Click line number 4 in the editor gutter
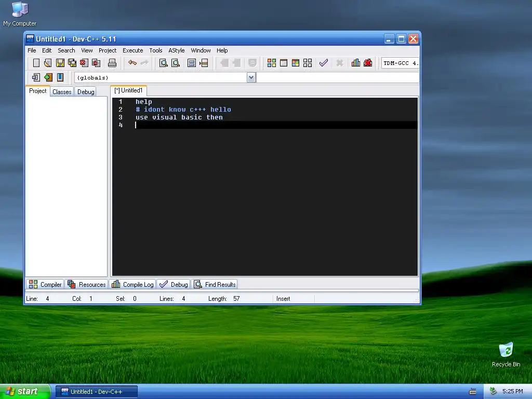This screenshot has height=399, width=532. tap(121, 125)
